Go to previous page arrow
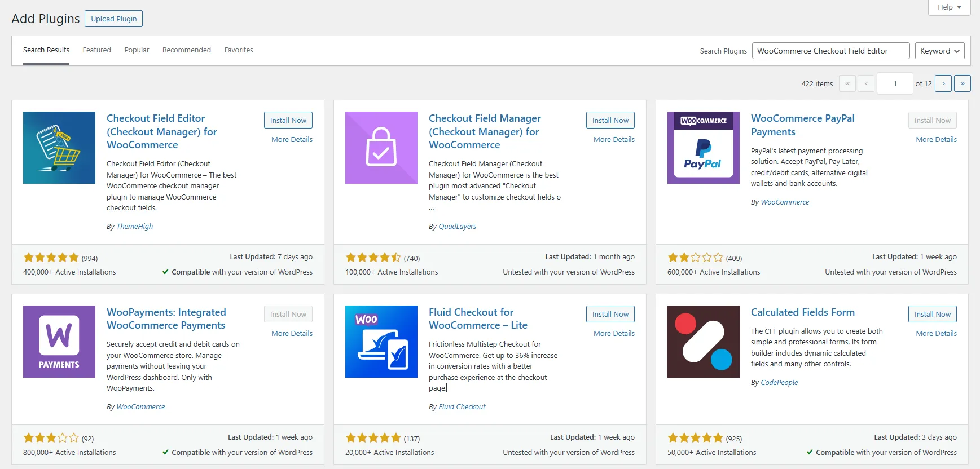Image resolution: width=980 pixels, height=469 pixels. (866, 83)
